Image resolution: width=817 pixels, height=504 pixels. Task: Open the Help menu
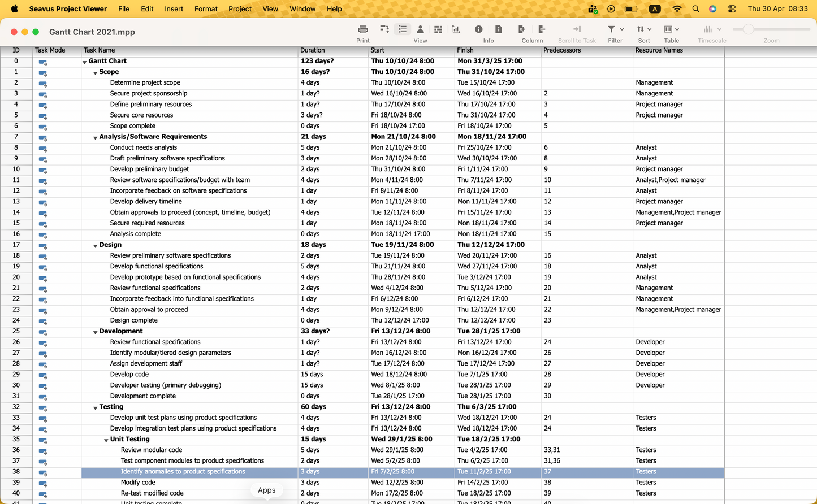point(334,8)
